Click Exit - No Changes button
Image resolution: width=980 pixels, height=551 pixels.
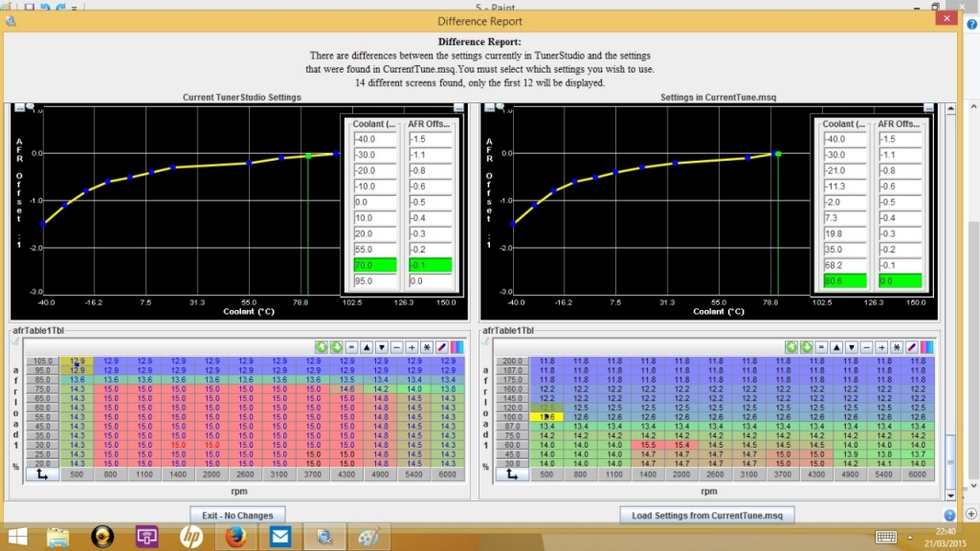click(x=237, y=516)
